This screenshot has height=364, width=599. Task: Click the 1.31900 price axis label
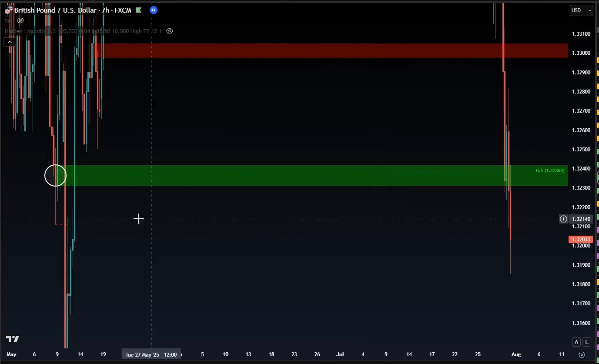point(581,265)
